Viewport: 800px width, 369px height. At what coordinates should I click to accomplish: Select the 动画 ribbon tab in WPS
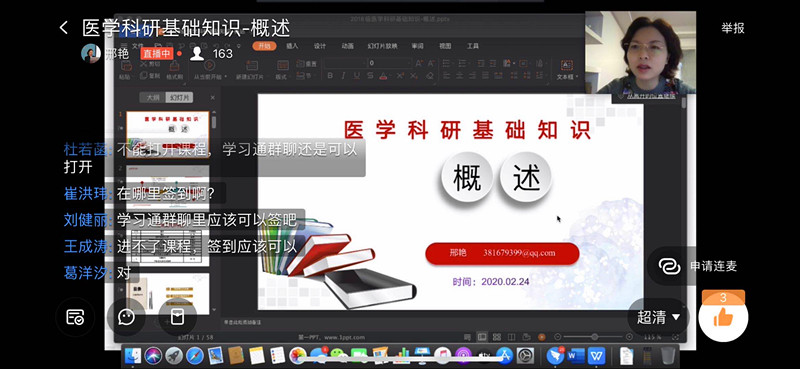(347, 46)
